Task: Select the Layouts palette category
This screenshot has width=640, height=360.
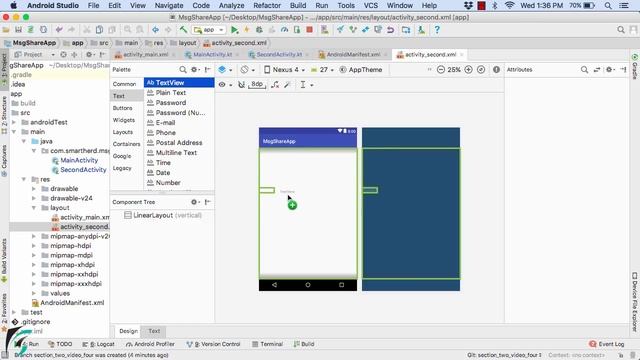Action: (x=122, y=132)
